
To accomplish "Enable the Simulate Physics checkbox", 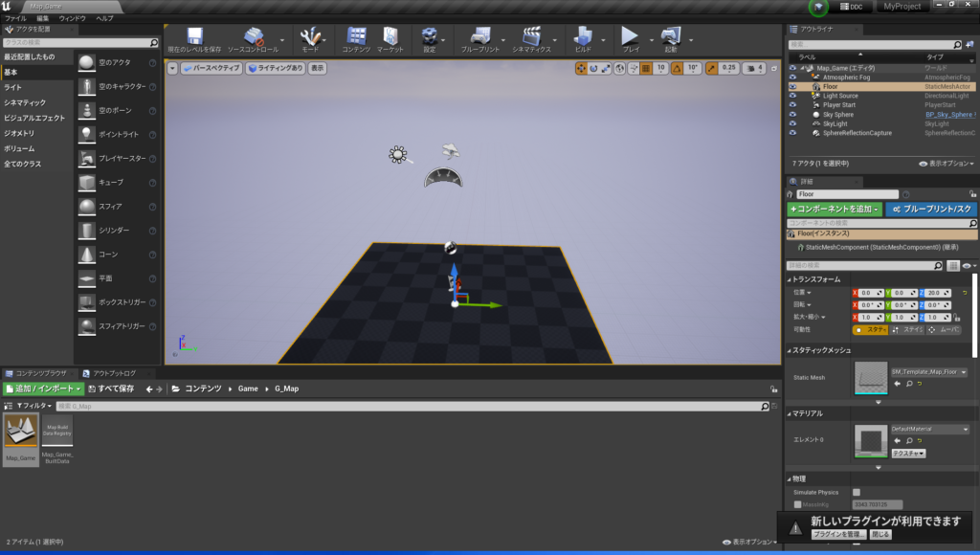I will tap(857, 492).
